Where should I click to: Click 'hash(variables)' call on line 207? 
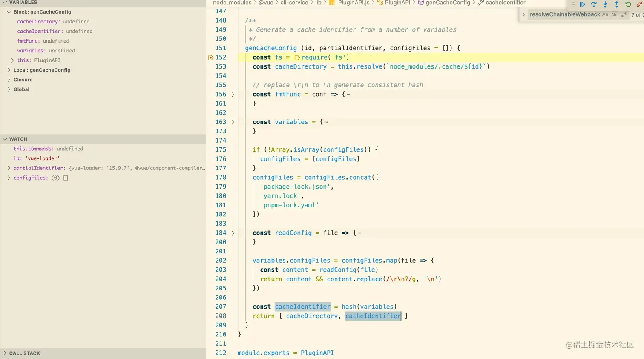click(369, 307)
